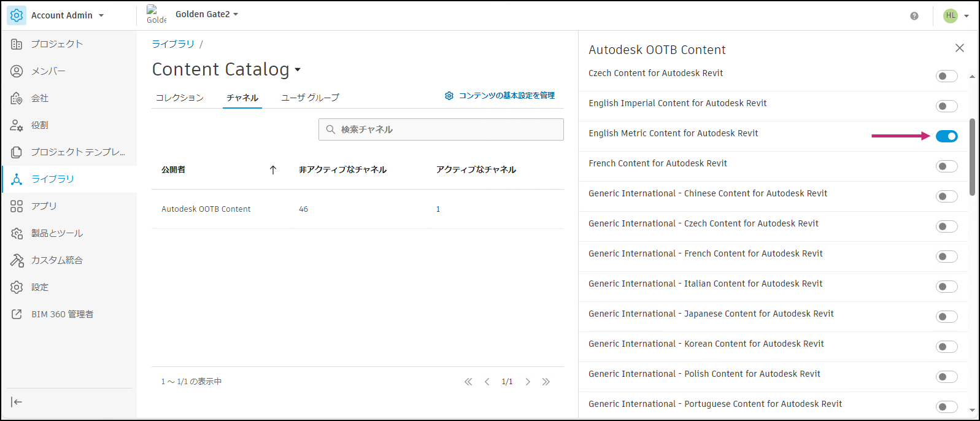This screenshot has width=980, height=421.
Task: Enable English Imperial Content for Autodesk Revit
Action: [x=947, y=106]
